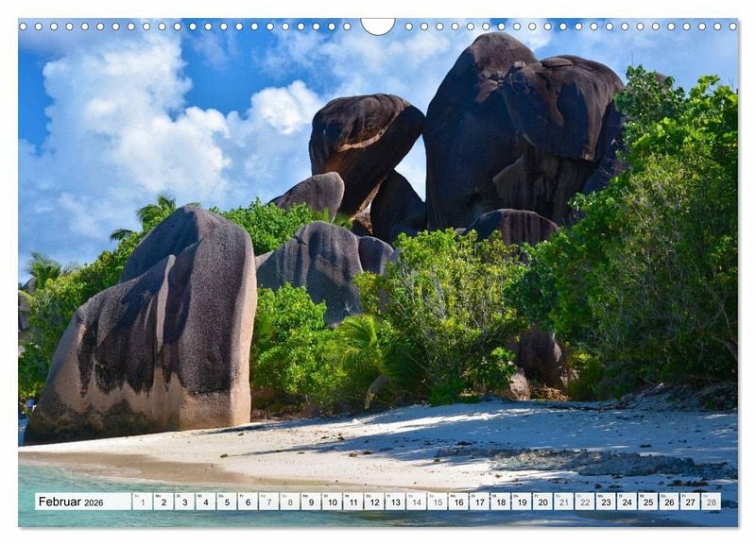
Task: Select day 17 in the calendar strip
Action: tap(479, 502)
